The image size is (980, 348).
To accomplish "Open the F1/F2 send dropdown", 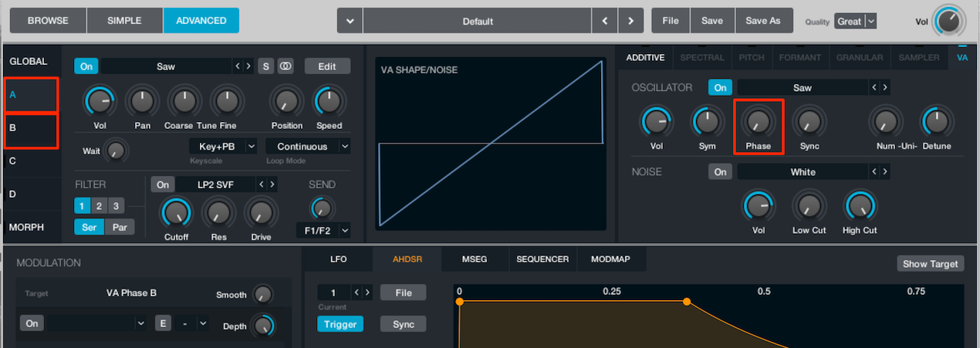I will tap(323, 230).
